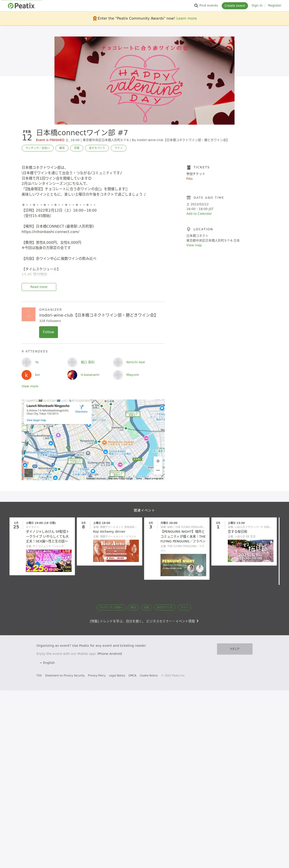Click the Koami Shrine map pin

click(x=88, y=453)
